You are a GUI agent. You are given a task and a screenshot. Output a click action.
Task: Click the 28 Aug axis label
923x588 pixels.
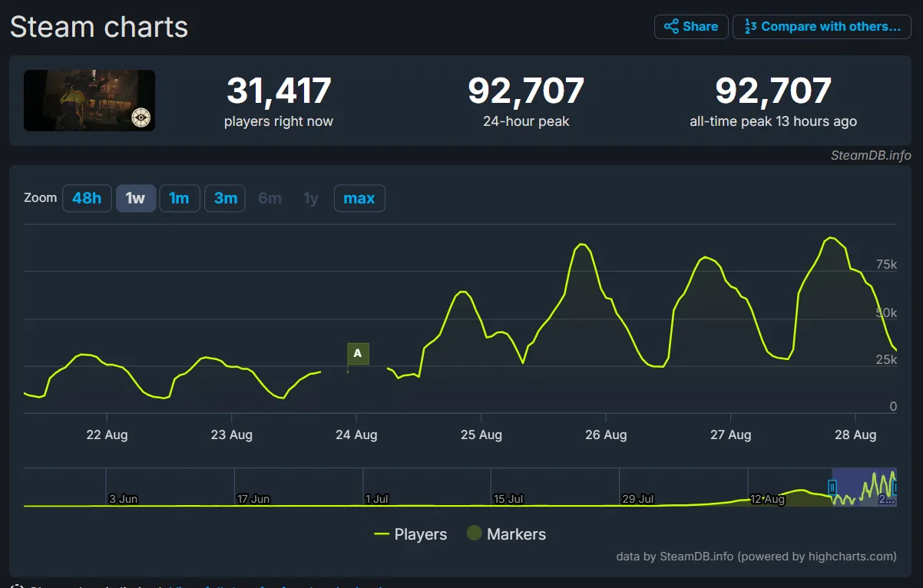click(855, 434)
